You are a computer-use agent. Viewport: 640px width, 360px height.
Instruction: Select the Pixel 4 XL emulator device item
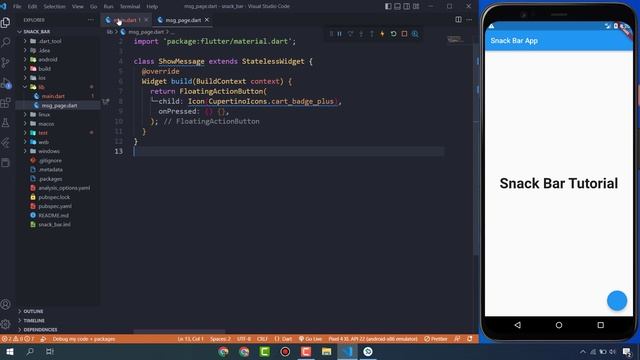(x=373, y=339)
